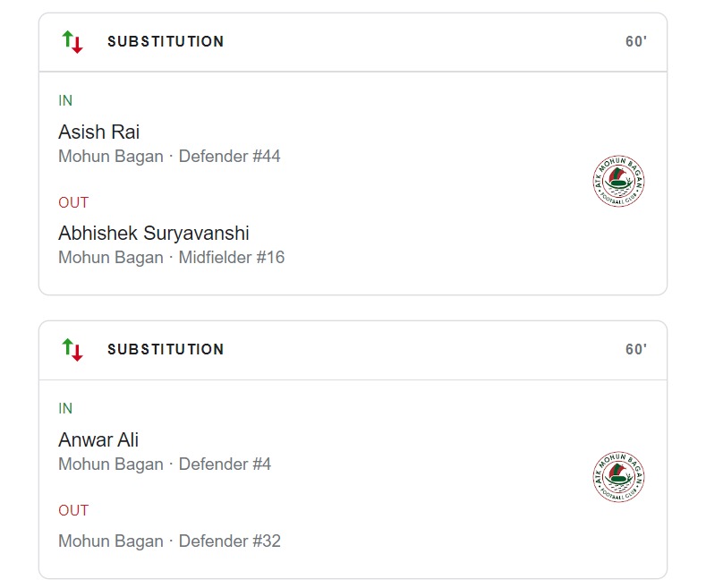Click SUBSTITUTION header above Anwar Ali
This screenshot has width=706, height=588.
[x=166, y=349]
